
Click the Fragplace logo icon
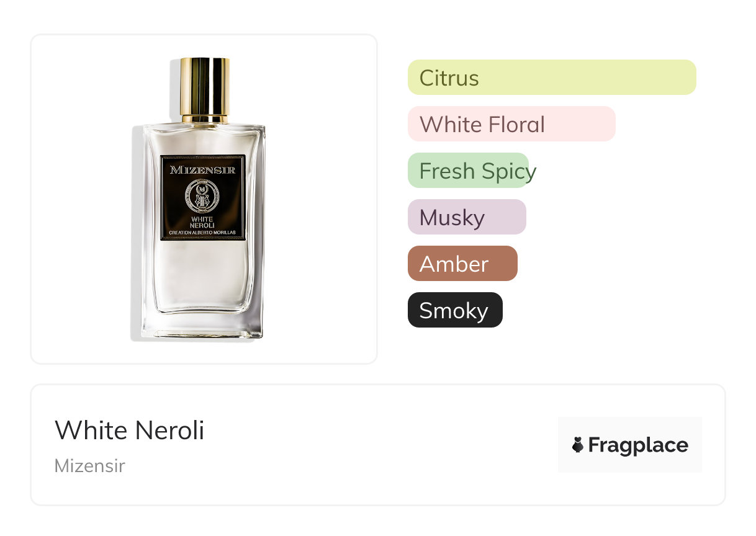[578, 445]
